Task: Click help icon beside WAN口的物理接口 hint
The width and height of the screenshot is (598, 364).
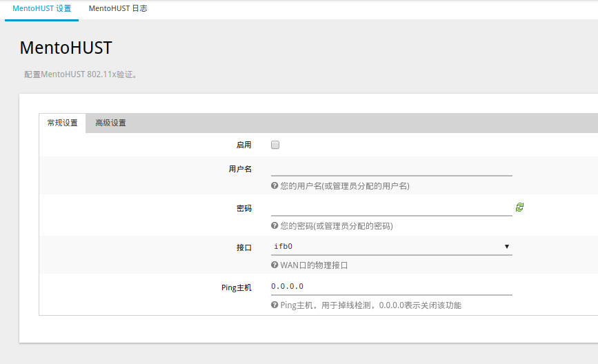Action: click(x=275, y=265)
